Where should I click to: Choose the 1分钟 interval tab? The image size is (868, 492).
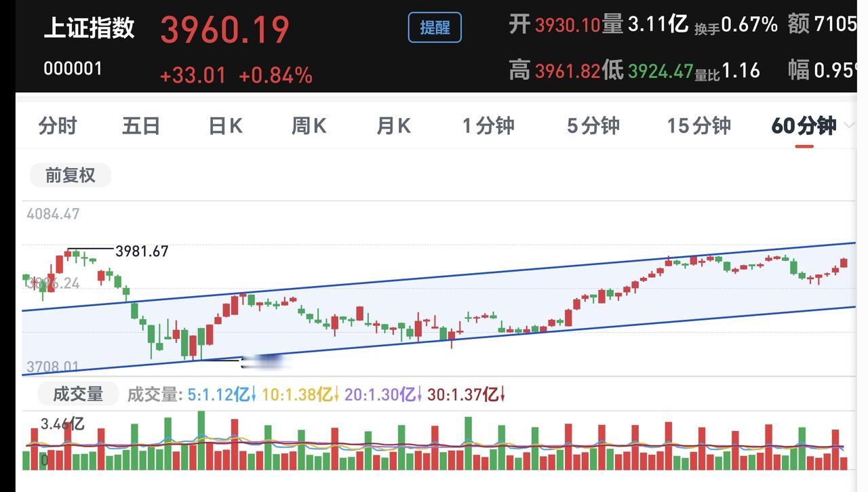[488, 126]
